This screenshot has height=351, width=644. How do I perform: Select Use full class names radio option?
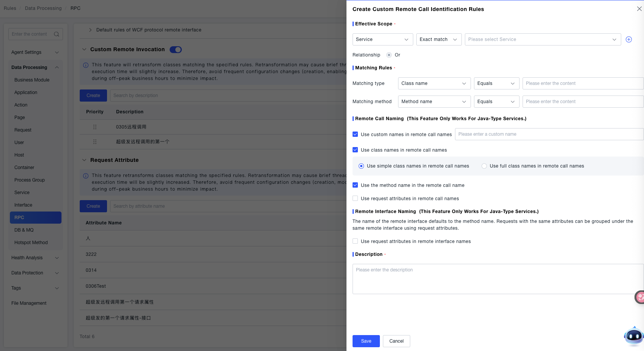pos(484,166)
